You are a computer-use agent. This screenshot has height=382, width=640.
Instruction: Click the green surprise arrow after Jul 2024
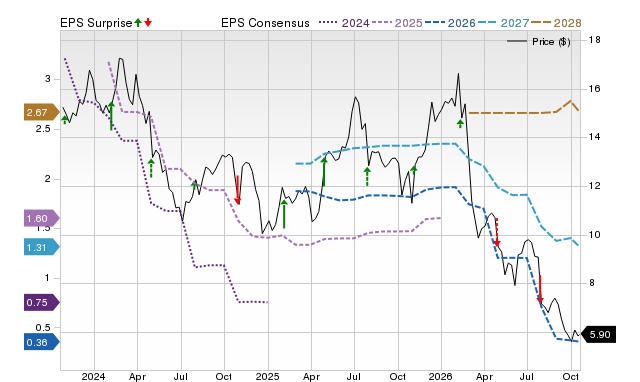195,187
